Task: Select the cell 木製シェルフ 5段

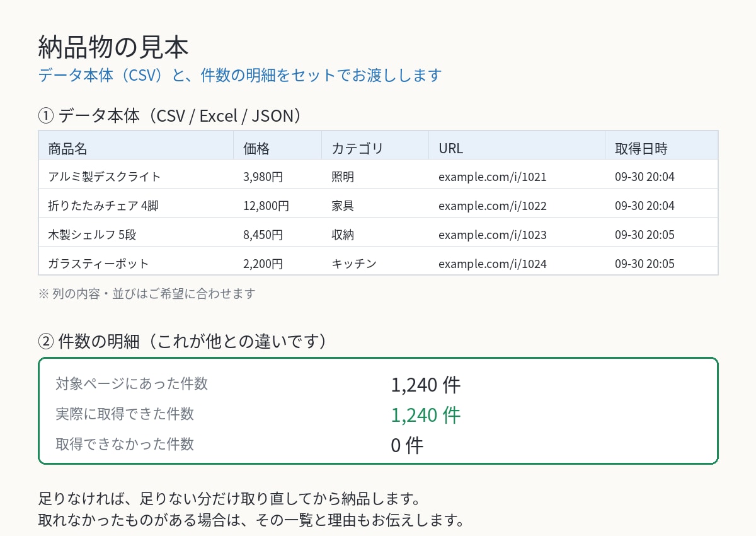Action: click(x=92, y=235)
